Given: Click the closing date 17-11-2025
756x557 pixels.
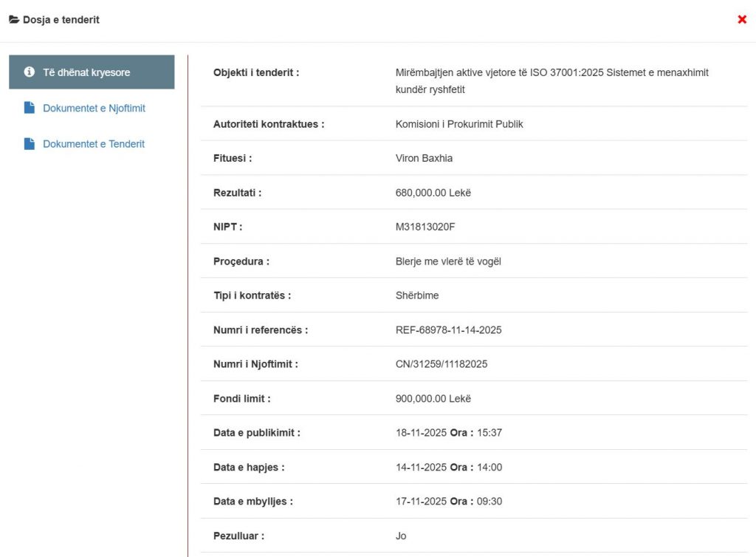Looking at the screenshot, I should pos(421,502).
